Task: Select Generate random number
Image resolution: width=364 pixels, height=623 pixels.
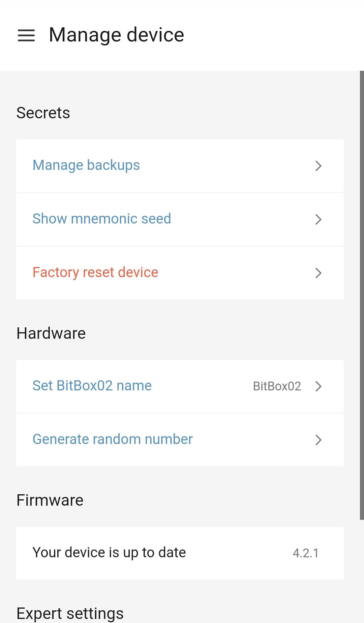Action: [180, 440]
